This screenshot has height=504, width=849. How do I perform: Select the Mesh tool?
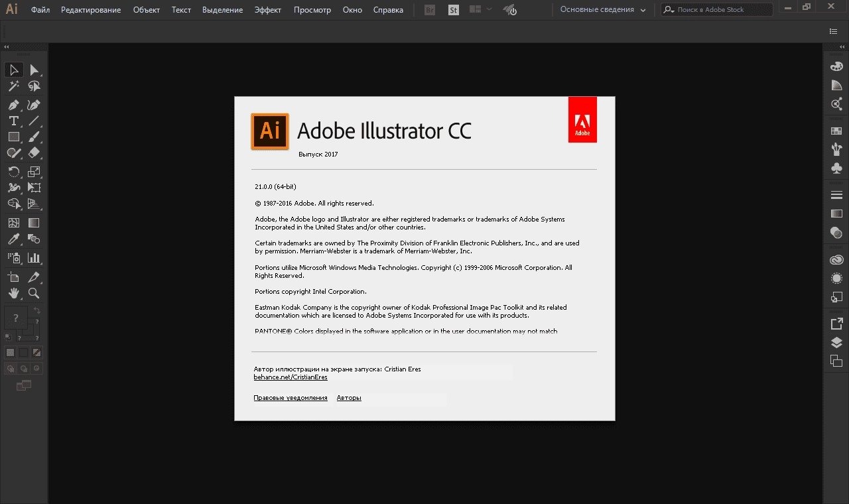coord(13,223)
